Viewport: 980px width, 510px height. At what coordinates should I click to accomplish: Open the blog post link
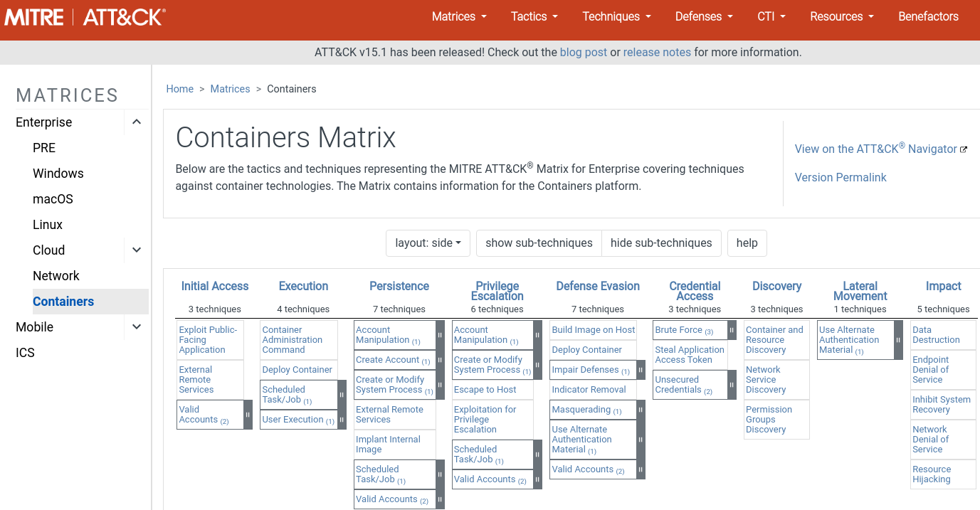tap(584, 52)
